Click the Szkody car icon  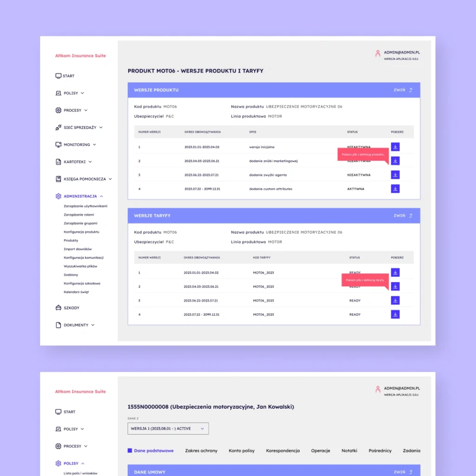coord(58,308)
